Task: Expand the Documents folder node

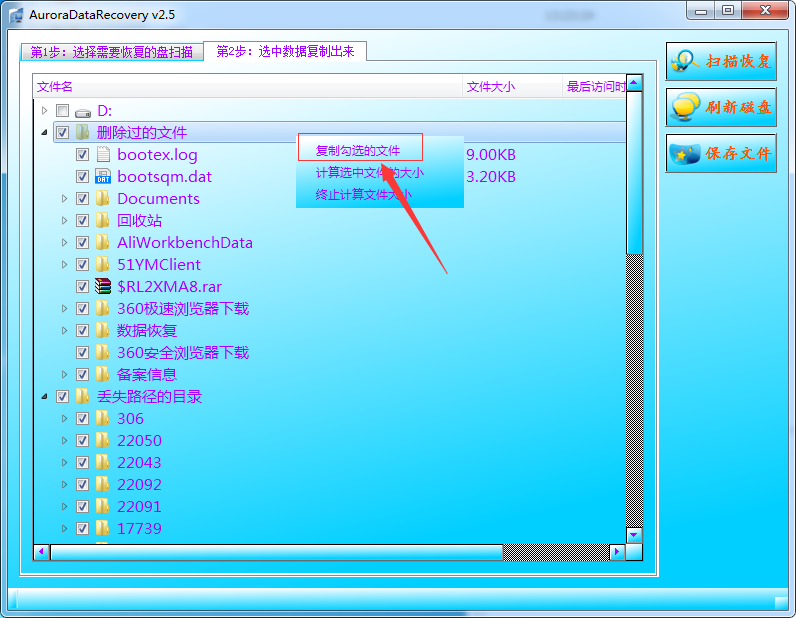Action: click(x=65, y=199)
